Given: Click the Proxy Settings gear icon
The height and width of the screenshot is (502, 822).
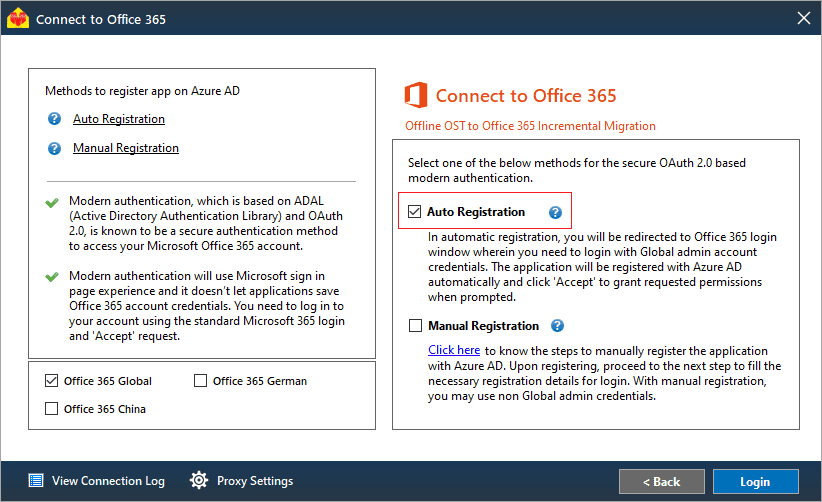Looking at the screenshot, I should click(199, 481).
